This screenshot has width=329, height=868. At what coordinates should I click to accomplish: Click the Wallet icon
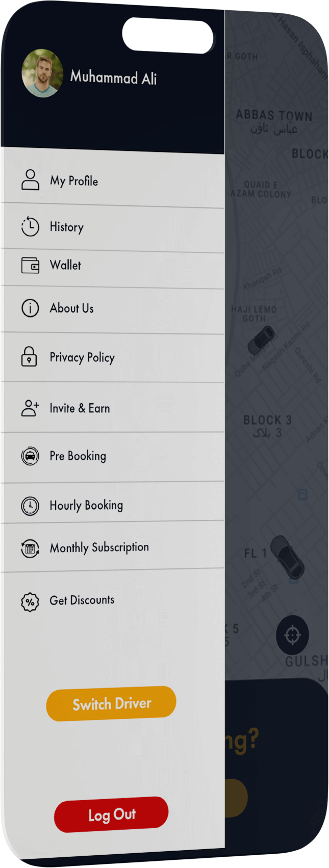click(x=30, y=265)
